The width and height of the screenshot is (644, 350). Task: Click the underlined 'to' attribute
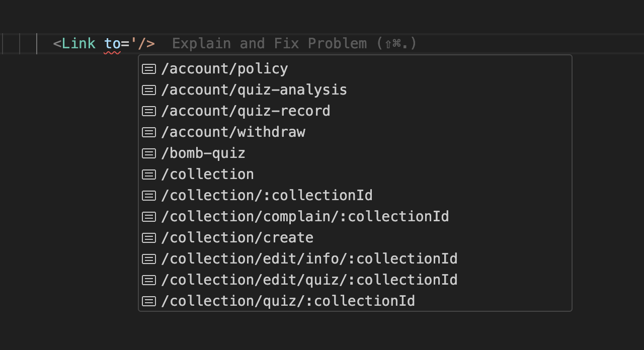pos(112,44)
